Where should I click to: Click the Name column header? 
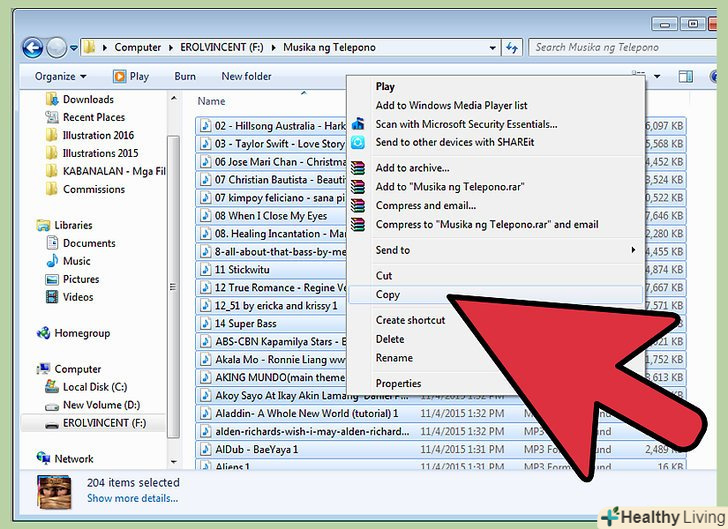tap(211, 101)
